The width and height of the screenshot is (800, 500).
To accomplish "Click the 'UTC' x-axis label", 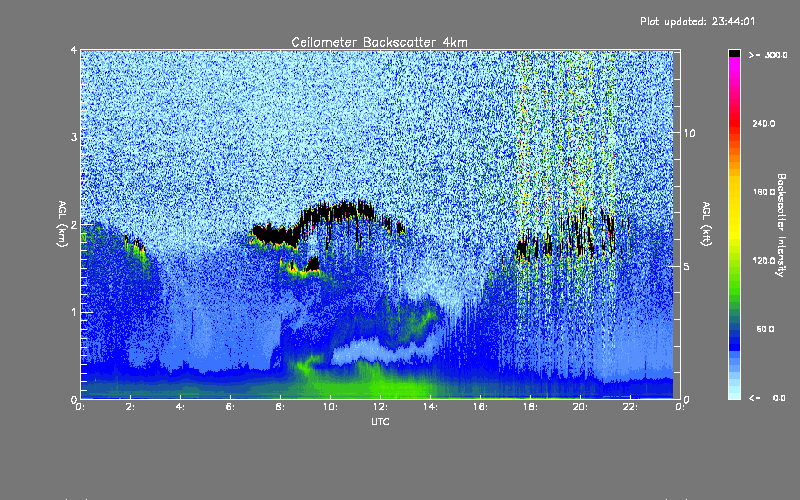I will (x=380, y=421).
